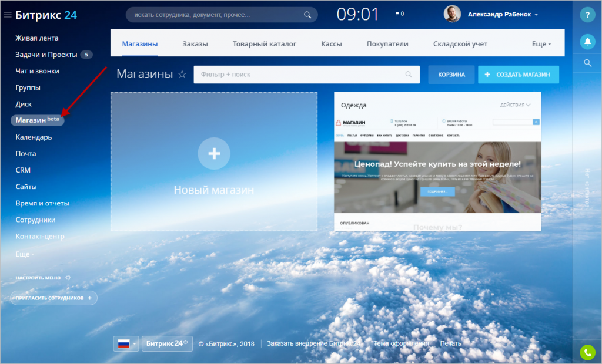Switch to the Магазины tab
This screenshot has height=364, width=602.
[x=140, y=44]
